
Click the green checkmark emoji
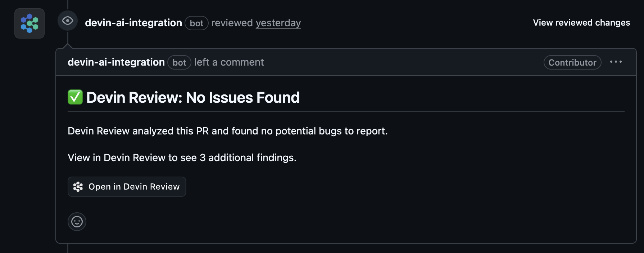75,97
